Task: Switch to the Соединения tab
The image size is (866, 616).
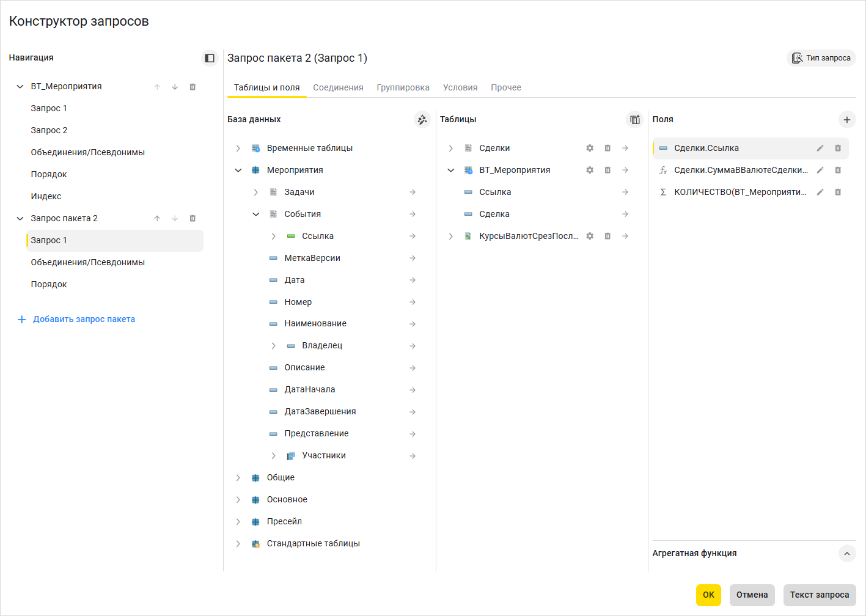Action: point(338,88)
